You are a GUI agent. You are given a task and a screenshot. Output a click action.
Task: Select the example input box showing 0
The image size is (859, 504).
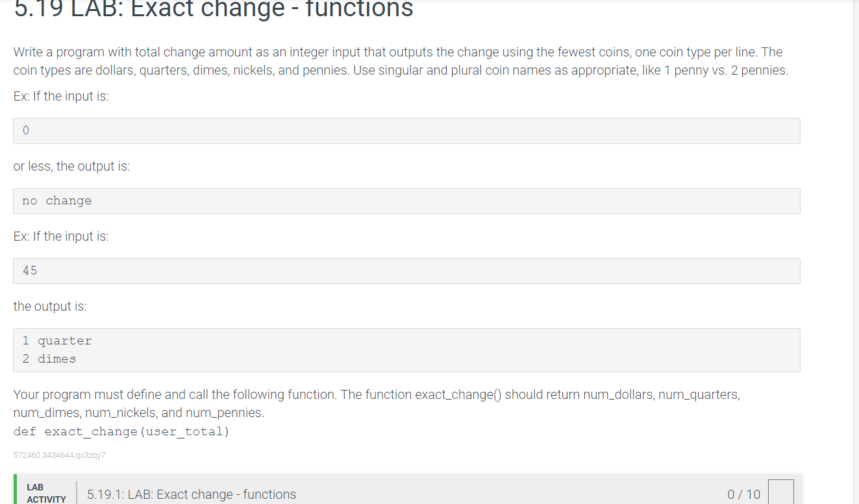(x=406, y=130)
